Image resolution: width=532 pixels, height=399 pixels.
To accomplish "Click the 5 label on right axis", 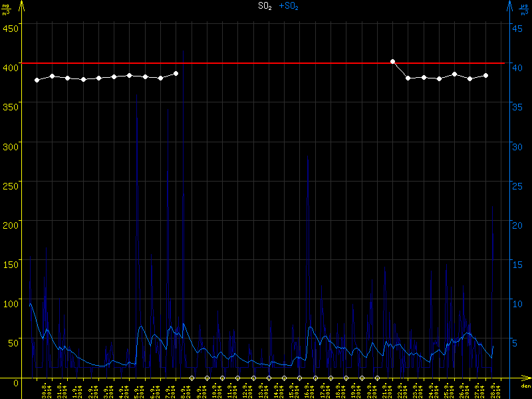I will point(514,342).
